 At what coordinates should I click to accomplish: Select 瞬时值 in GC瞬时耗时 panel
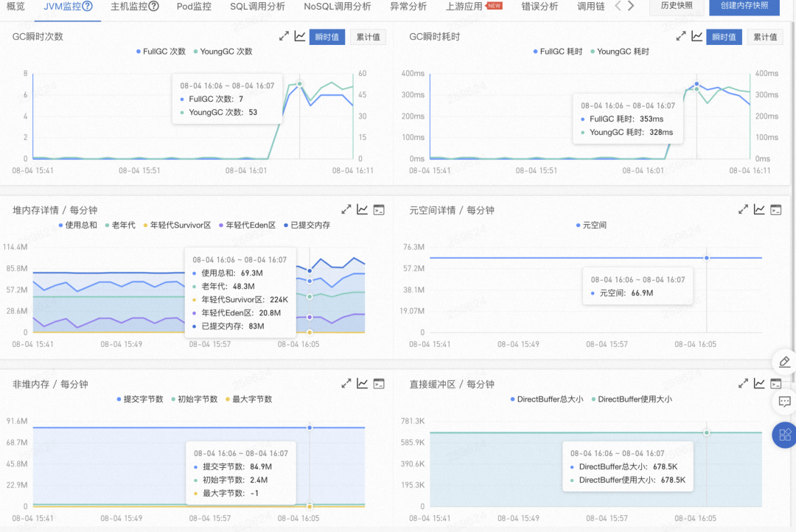point(724,37)
